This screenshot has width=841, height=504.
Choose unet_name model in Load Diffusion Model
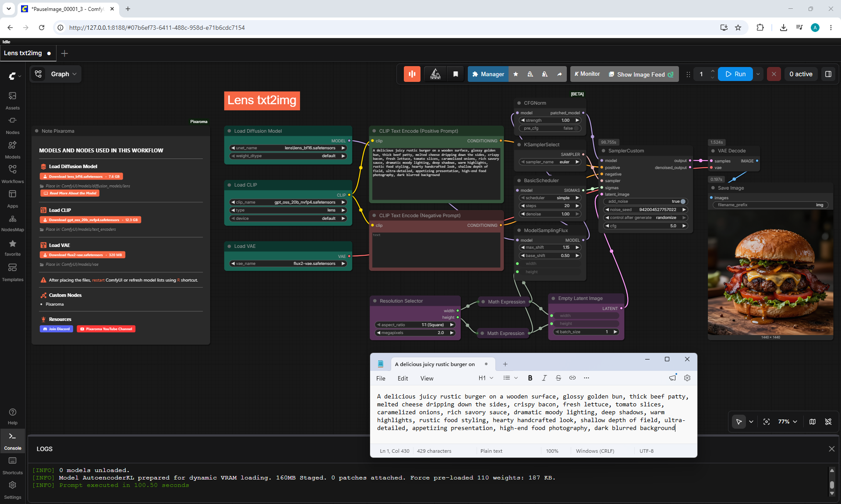[x=288, y=148]
